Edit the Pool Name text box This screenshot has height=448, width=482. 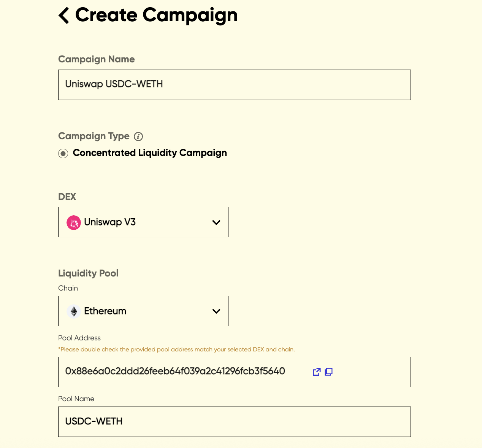pos(234,422)
